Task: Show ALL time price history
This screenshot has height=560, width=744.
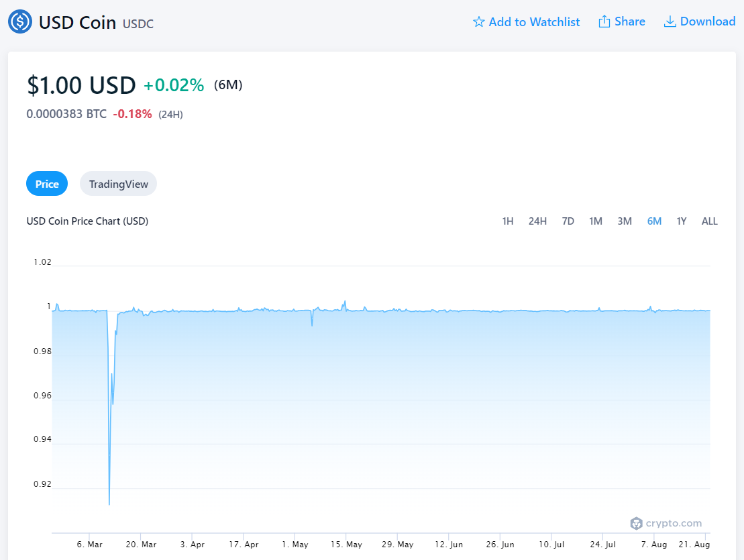Action: point(709,221)
